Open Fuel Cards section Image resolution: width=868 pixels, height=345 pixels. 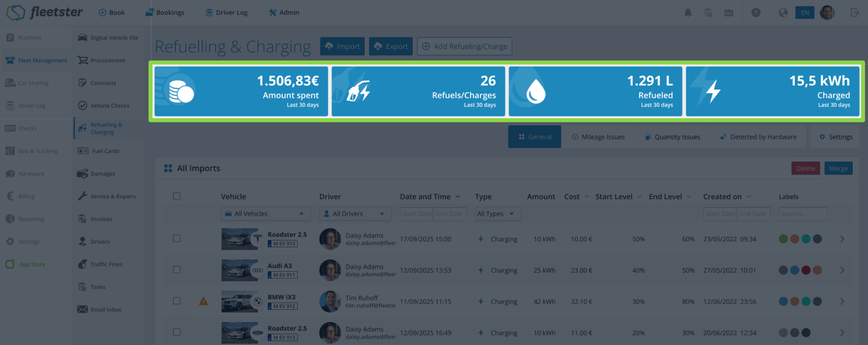(x=99, y=151)
